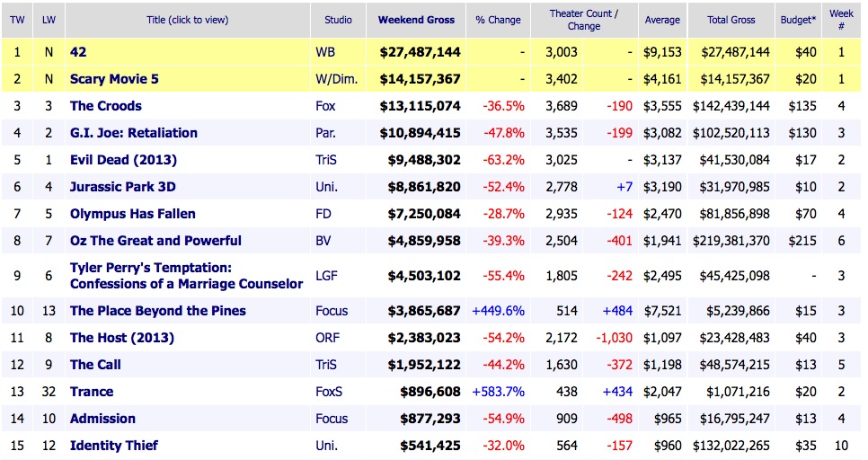Sort table by Weekend Gross column
The image size is (868, 460).
point(416,20)
